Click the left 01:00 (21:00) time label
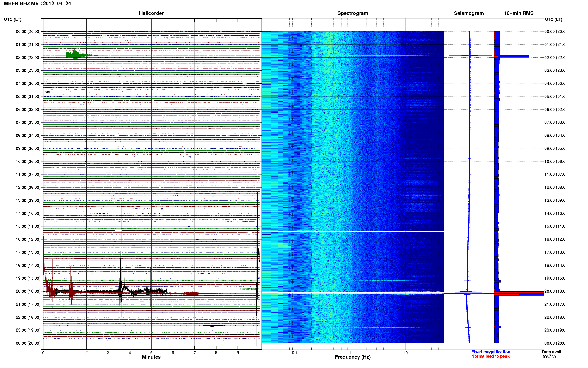The height and width of the screenshot is (368, 588). coord(28,44)
